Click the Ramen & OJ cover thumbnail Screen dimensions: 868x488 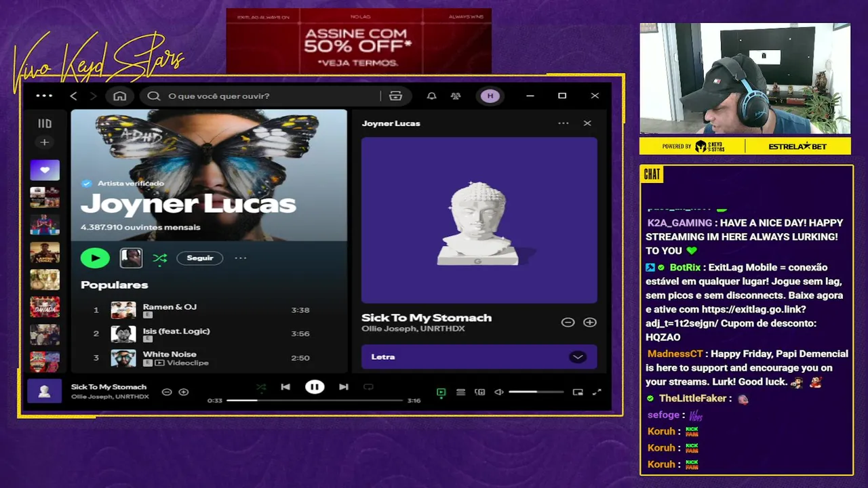pos(123,310)
